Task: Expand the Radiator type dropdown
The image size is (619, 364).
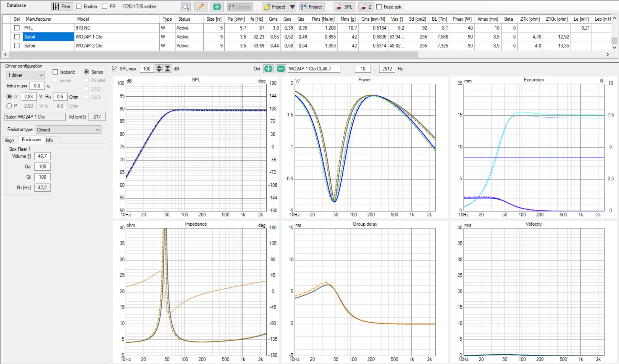Action: (68, 130)
